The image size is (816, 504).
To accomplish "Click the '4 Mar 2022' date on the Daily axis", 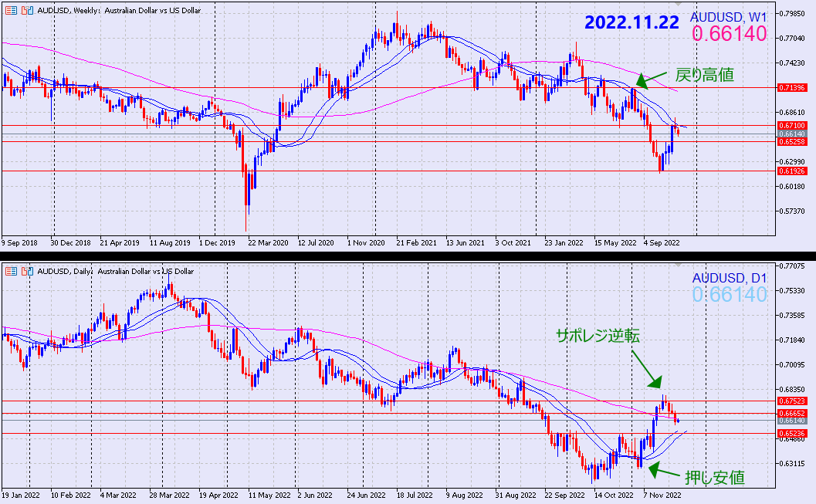I will 118,496.
